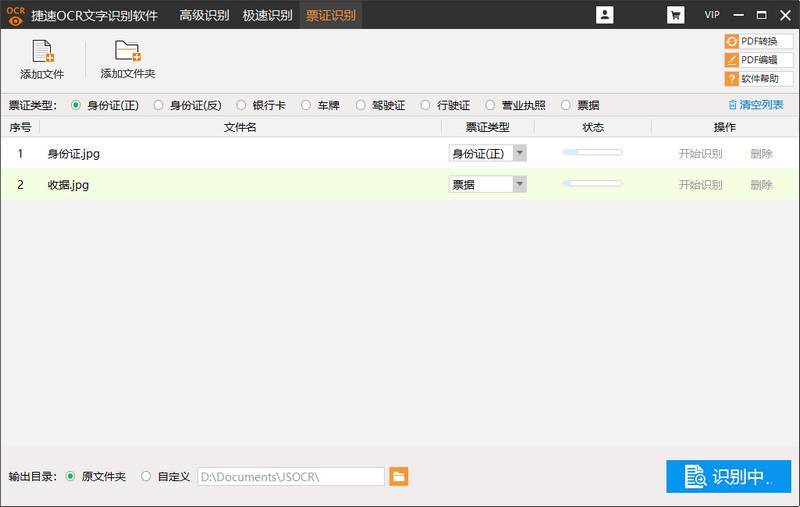
Task: Click the 添加文件 add file icon
Action: click(x=42, y=51)
